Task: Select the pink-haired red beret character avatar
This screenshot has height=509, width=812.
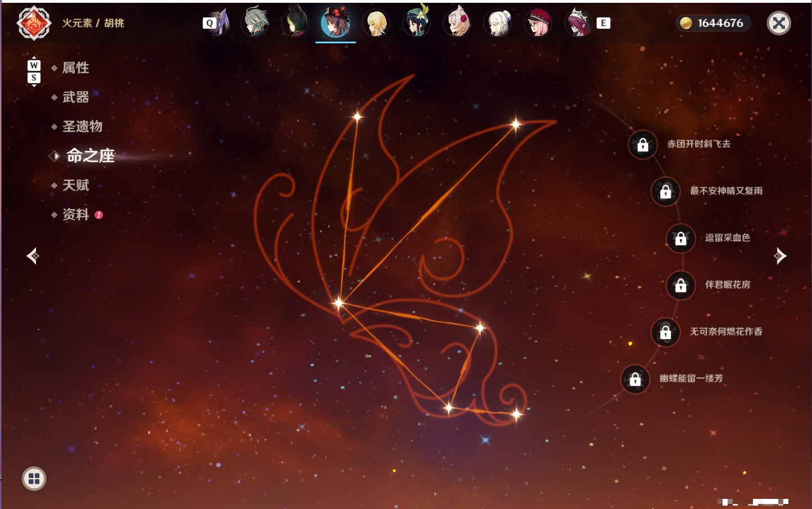Action: coord(538,23)
